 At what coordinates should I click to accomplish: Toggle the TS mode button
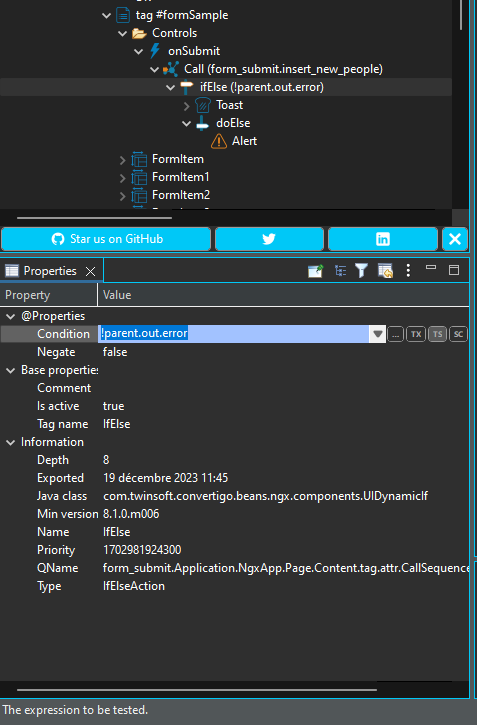coord(437,334)
